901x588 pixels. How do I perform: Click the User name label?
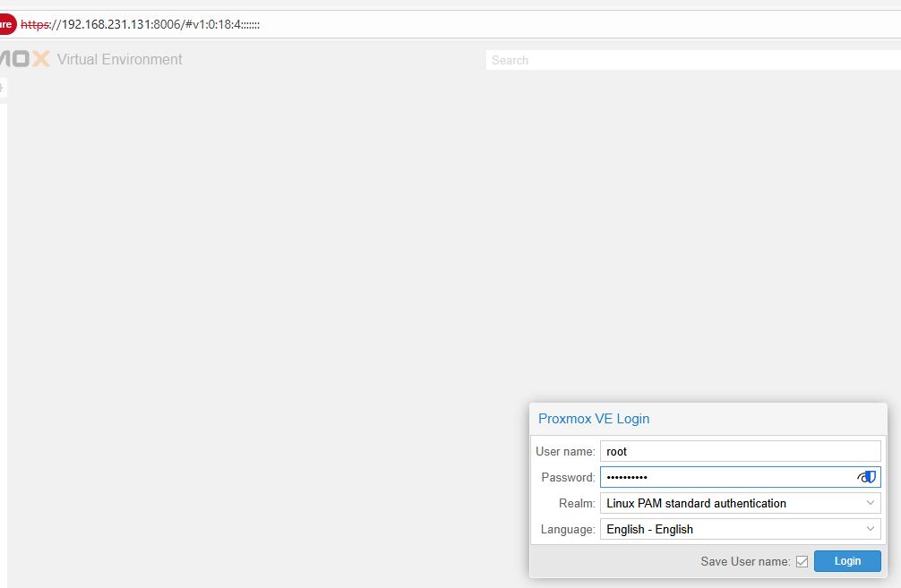click(x=565, y=451)
